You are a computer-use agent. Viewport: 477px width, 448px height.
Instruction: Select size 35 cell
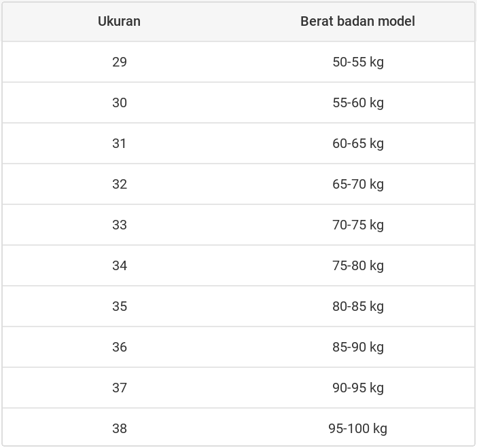(x=120, y=306)
